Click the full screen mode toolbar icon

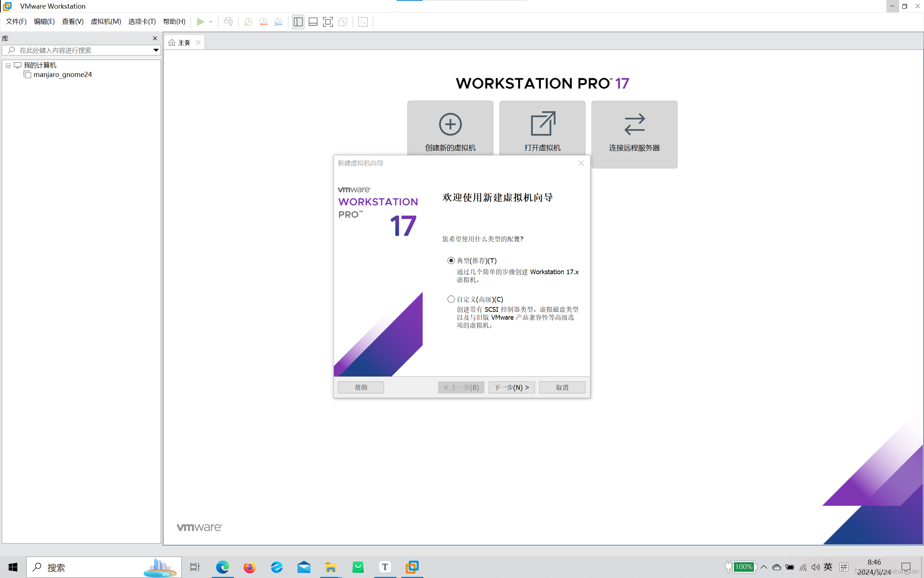coord(328,22)
